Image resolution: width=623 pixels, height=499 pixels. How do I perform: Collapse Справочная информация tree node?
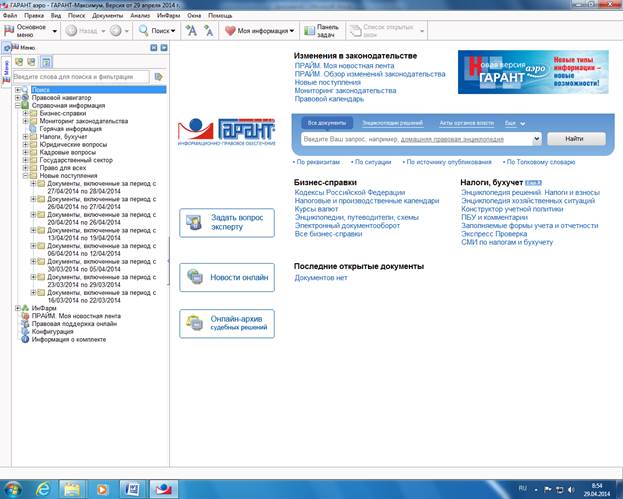pyautogui.click(x=17, y=106)
